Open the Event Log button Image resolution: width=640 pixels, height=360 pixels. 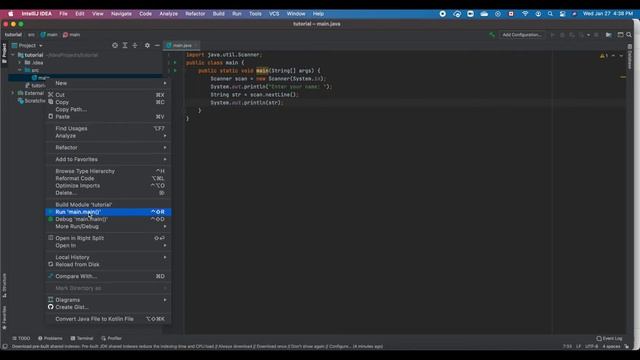[x=609, y=338]
